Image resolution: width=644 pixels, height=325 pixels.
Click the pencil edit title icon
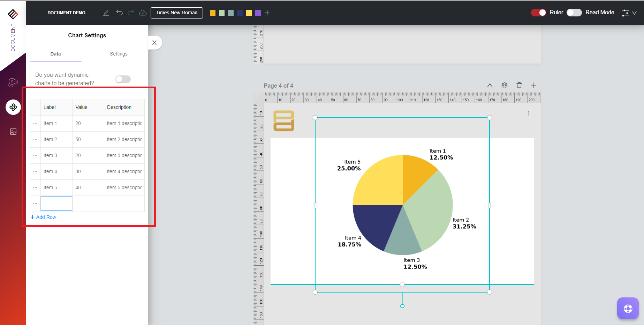[x=106, y=13]
